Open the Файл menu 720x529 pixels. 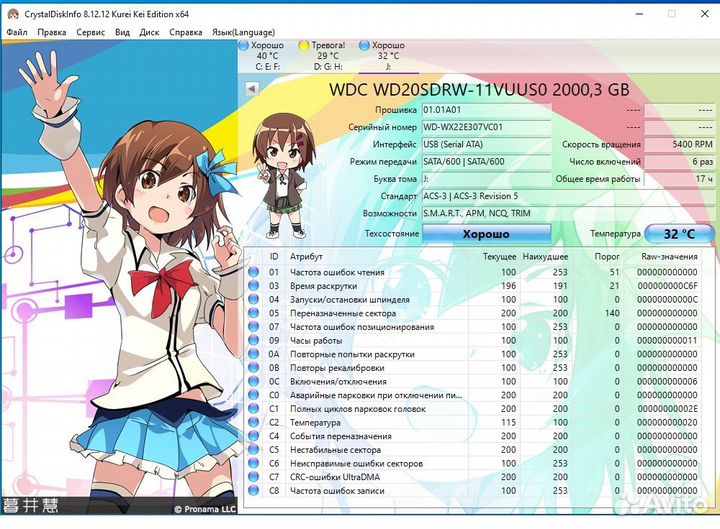[x=17, y=32]
